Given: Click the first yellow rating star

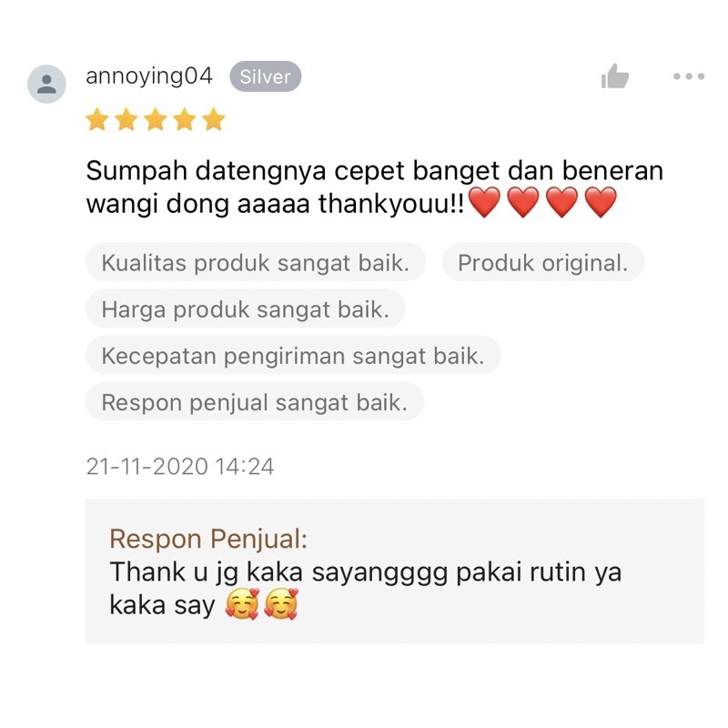Looking at the screenshot, I should pyautogui.click(x=97, y=119).
